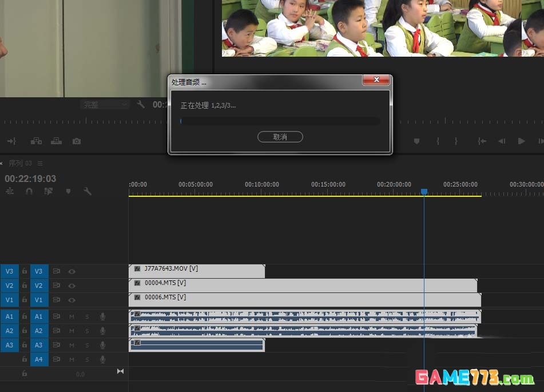Select source patch V3
The image size is (544, 392).
point(9,271)
